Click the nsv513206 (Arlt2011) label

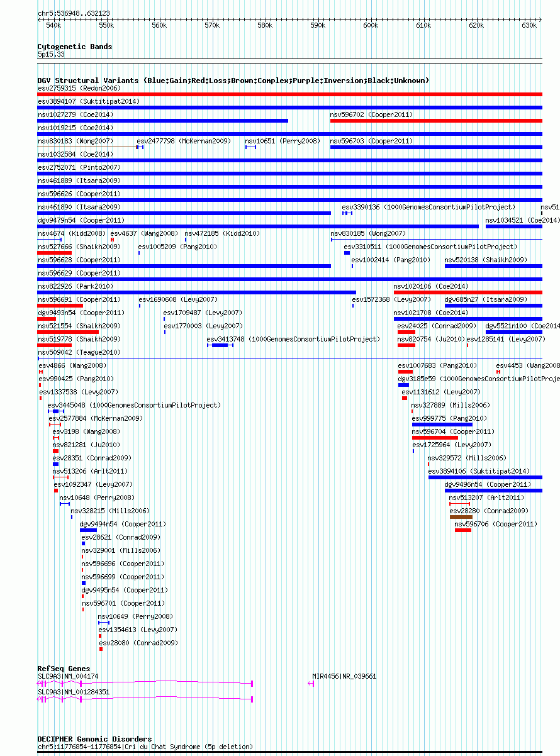click(x=90, y=471)
